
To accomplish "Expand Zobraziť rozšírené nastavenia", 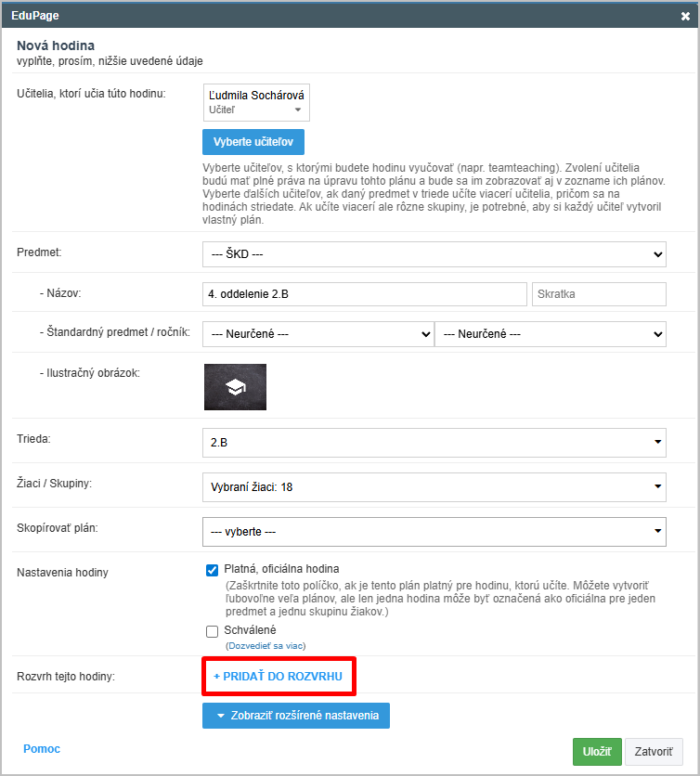I will [296, 716].
